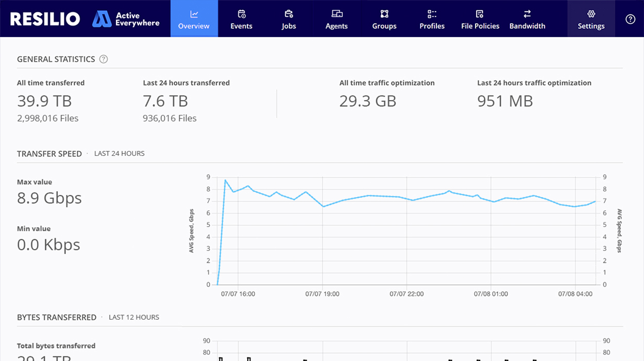Click the Resilio logo
Image resolution: width=644 pixels, height=361 pixels.
click(45, 19)
